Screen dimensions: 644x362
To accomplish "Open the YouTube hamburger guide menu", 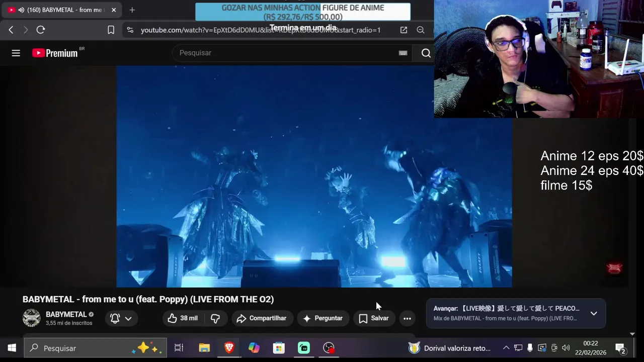I will 16,53.
